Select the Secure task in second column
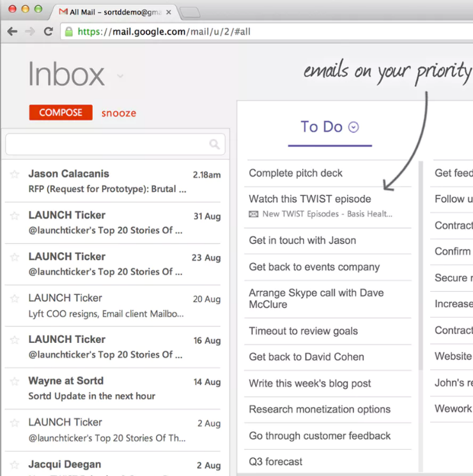The width and height of the screenshot is (473, 476). pos(452,278)
